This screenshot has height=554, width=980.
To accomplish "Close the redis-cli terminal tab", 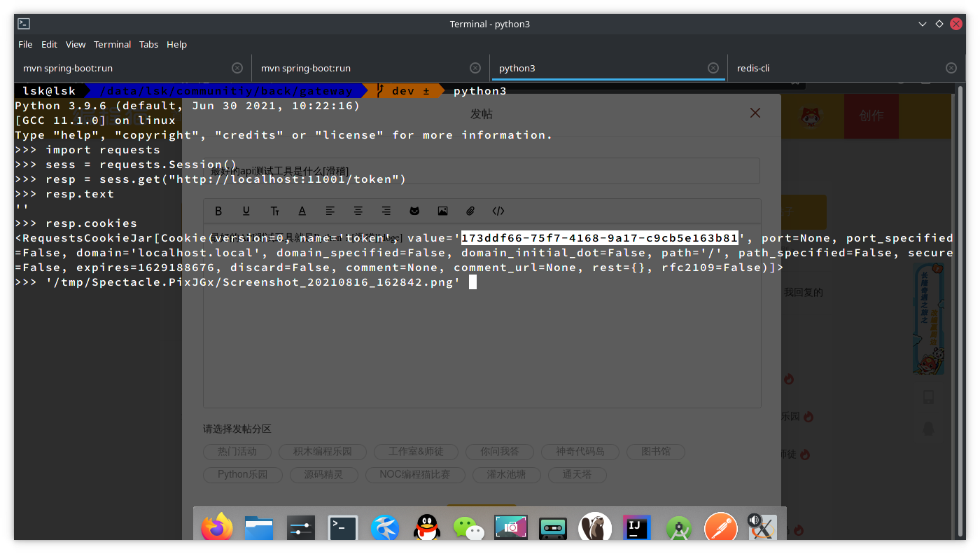I will click(951, 68).
